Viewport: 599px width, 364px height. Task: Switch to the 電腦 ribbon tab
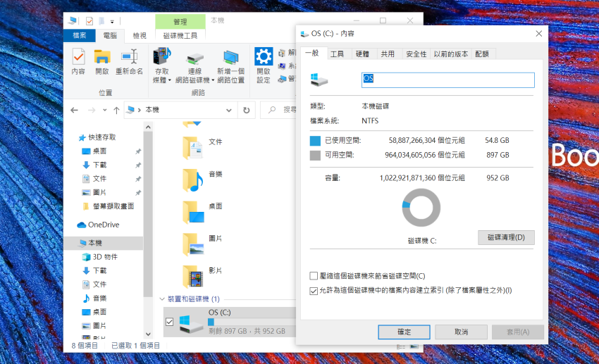coord(110,35)
